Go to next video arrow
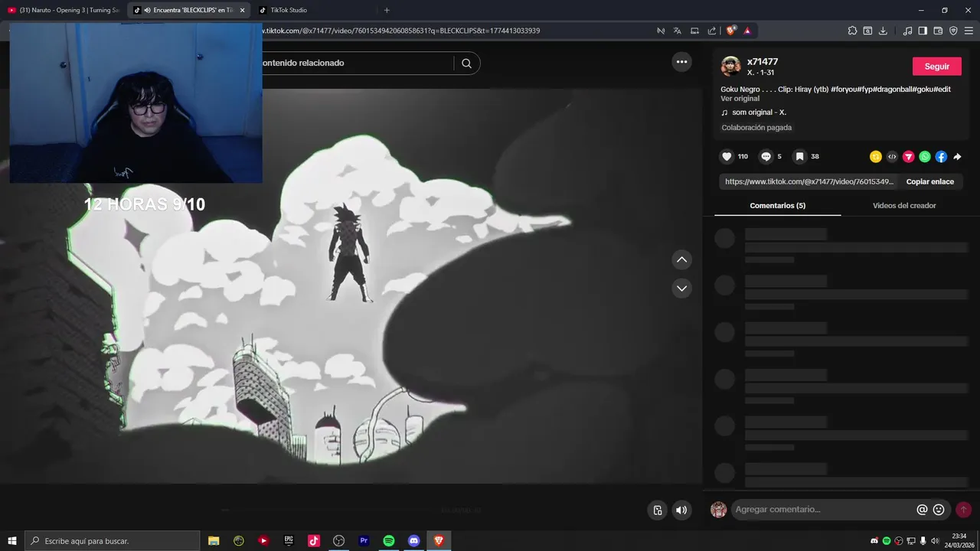 [x=681, y=289]
